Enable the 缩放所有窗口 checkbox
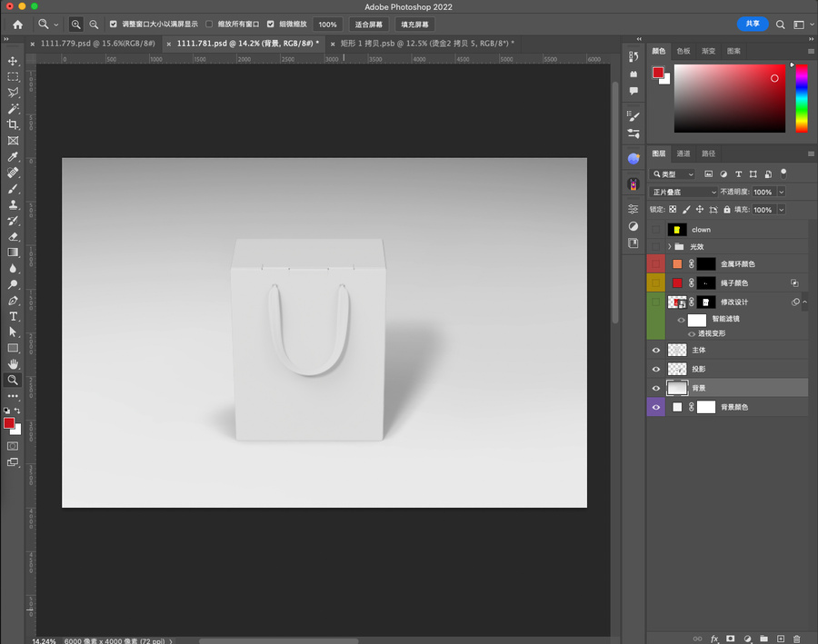Viewport: 818px width, 644px height. click(x=209, y=24)
